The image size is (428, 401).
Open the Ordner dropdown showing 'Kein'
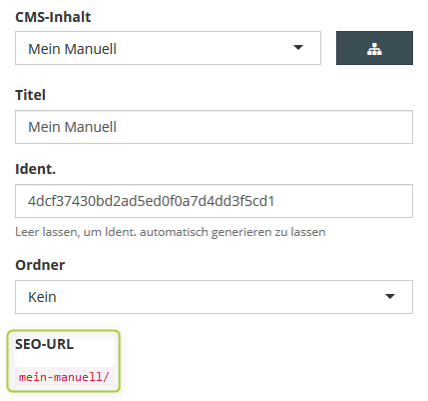click(x=214, y=297)
